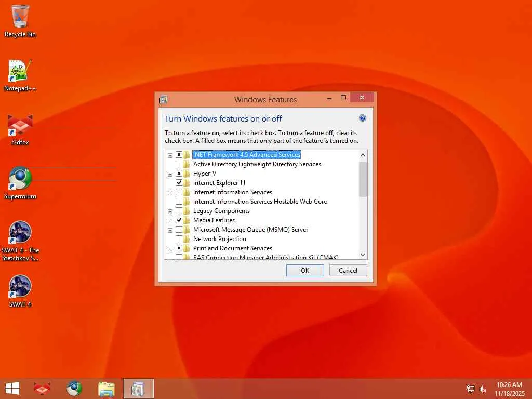The width and height of the screenshot is (532, 399).
Task: Select the Hyper-V label
Action: click(205, 174)
